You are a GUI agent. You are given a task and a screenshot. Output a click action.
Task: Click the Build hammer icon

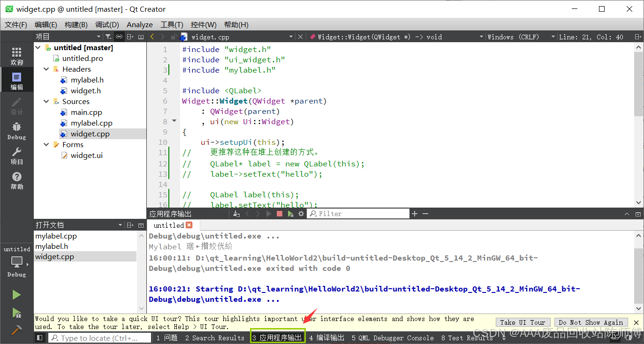[x=16, y=330]
